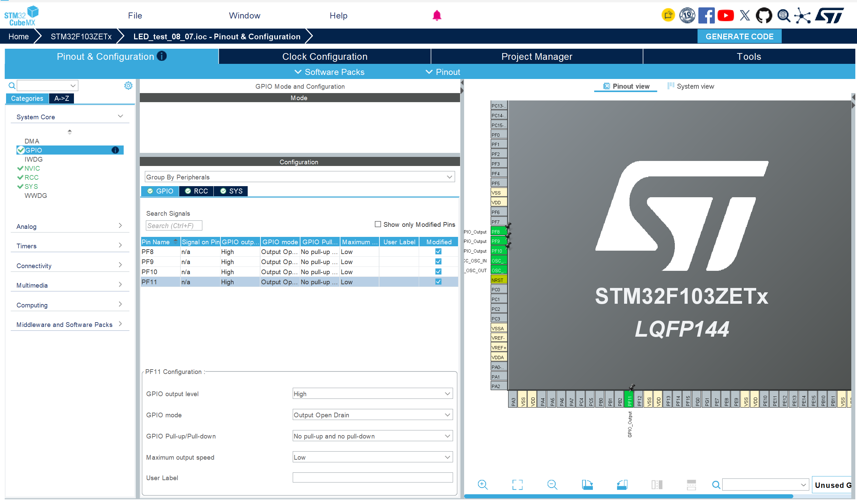Switch to the A->Z list tab
857x504 pixels.
[62, 98]
